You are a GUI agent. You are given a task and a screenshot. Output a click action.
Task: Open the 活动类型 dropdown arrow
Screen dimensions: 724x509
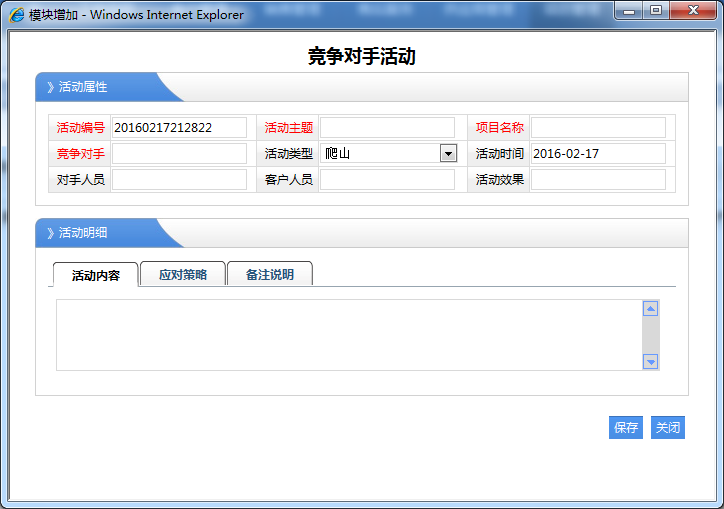click(x=448, y=153)
